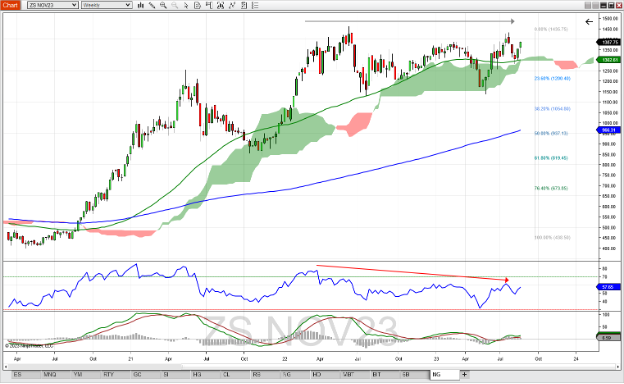
Task: Select the cursor pointer tool icon
Action: (x=186, y=5)
